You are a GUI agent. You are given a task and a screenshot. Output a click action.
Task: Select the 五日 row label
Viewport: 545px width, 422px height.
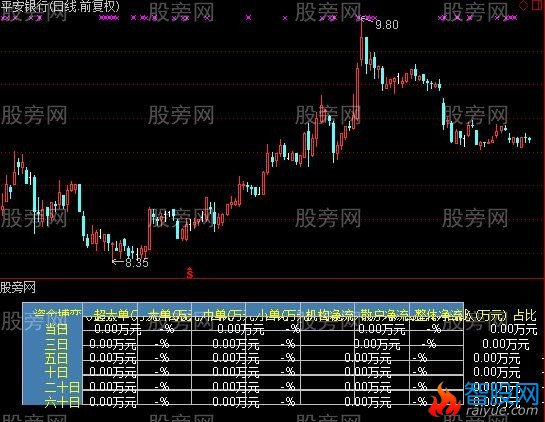coord(57,358)
